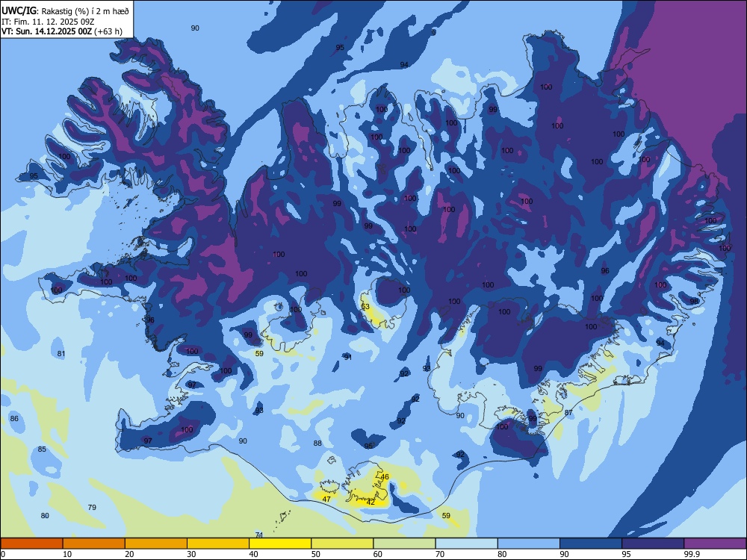
Task: Click the legend tick label 99.9
Action: tap(691, 554)
